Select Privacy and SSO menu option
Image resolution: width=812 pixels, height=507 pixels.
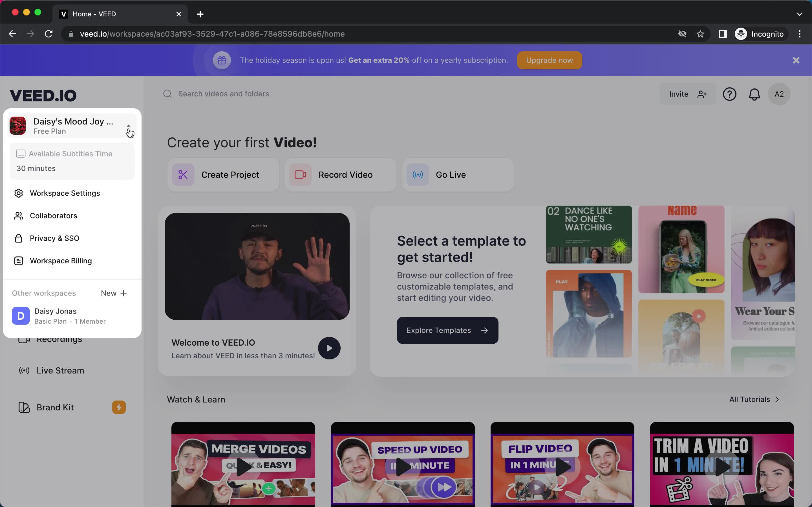[54, 238]
